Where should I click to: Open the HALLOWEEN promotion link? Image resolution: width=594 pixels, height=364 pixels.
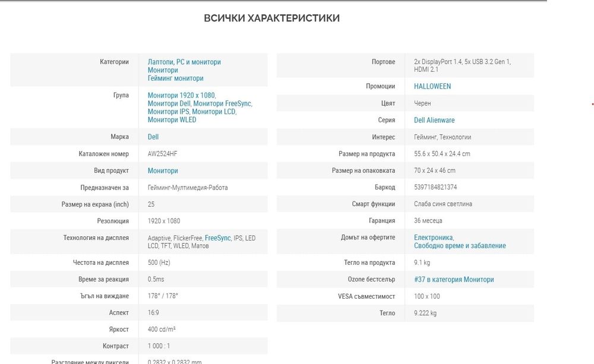tap(432, 86)
